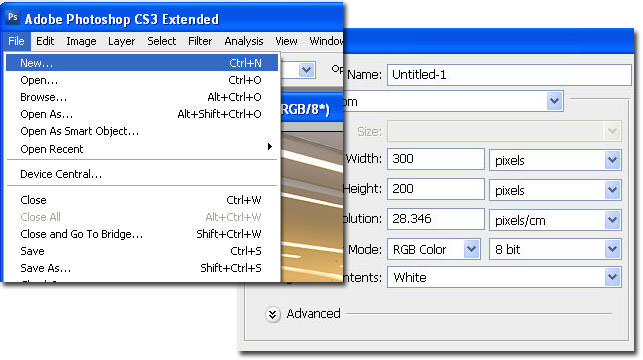Expand the Advanced section chevron

point(272,314)
